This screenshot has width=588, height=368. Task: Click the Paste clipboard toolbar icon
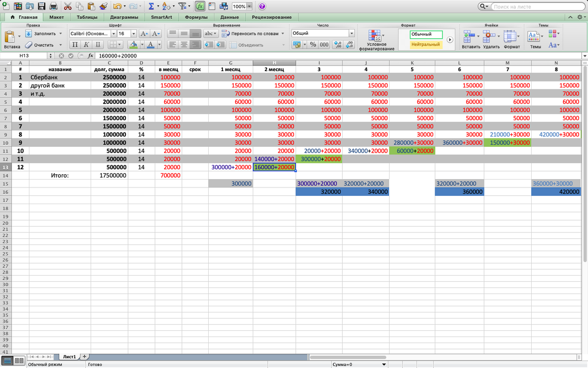pos(91,6)
